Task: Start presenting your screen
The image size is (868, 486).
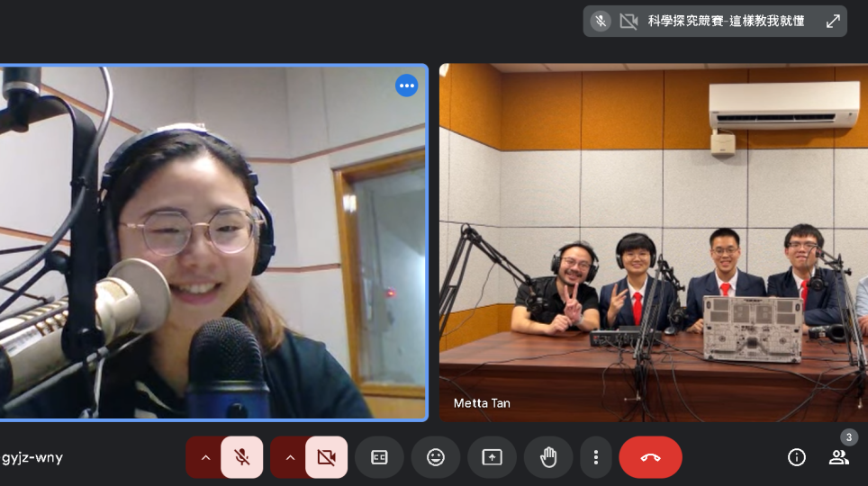Action: click(x=493, y=457)
